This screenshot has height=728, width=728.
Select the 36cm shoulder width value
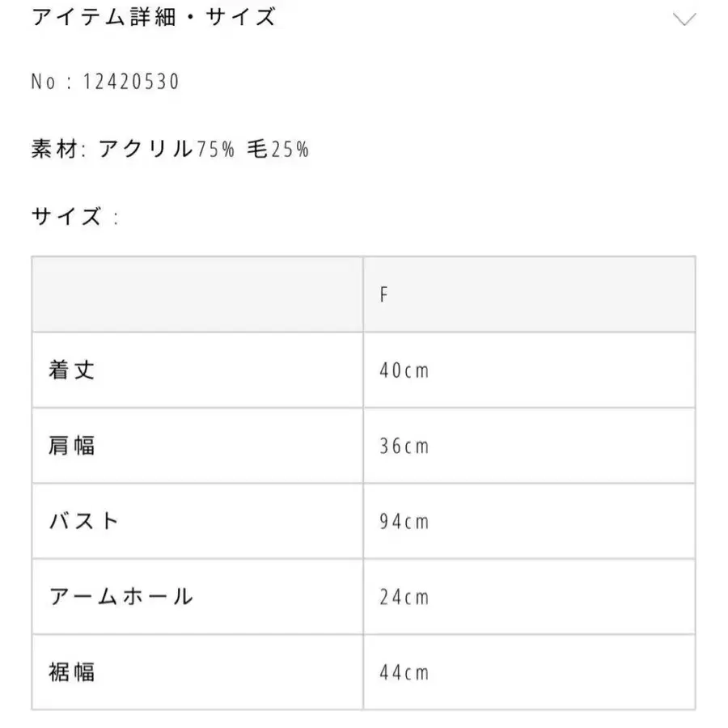[404, 446]
